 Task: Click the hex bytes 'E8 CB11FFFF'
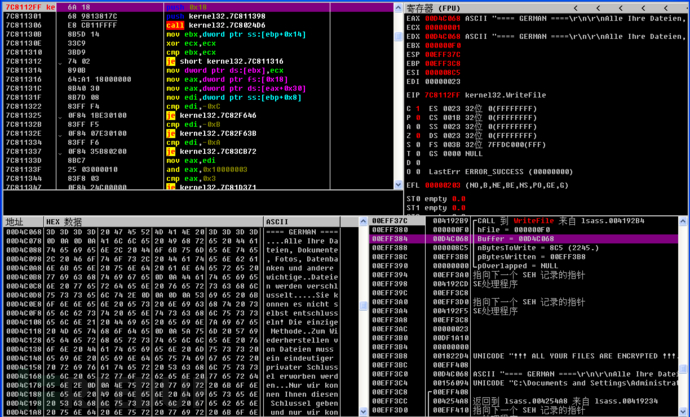(x=91, y=25)
